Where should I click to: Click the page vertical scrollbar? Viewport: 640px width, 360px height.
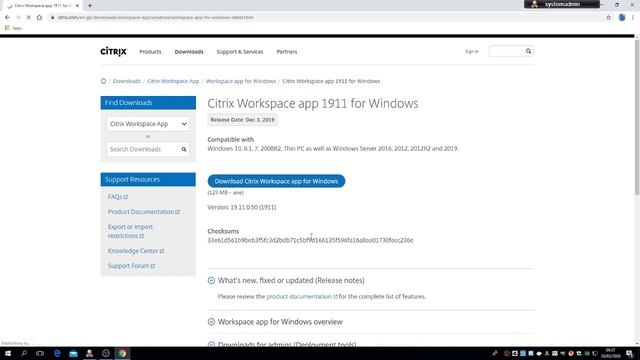[637, 117]
